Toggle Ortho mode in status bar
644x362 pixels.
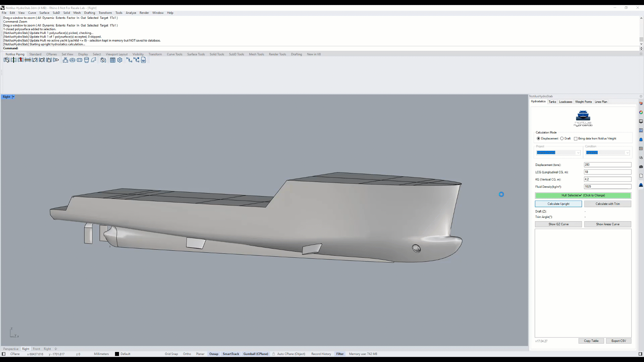(187, 354)
